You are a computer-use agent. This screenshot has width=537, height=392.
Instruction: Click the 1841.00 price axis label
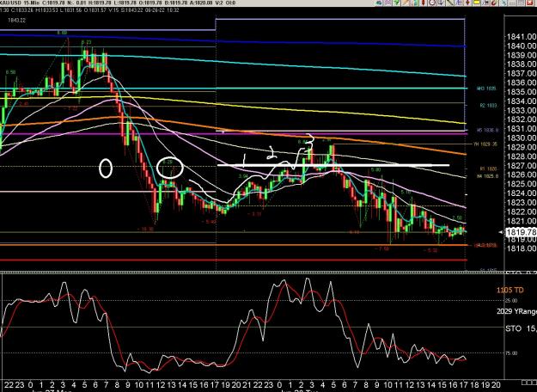tap(522, 37)
